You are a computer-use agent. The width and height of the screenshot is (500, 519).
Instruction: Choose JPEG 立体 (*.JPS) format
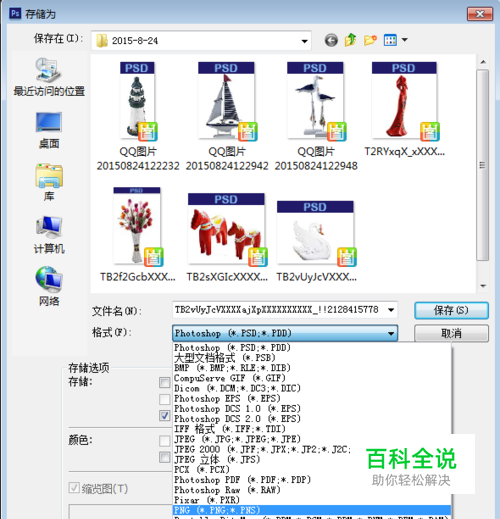[312, 459]
